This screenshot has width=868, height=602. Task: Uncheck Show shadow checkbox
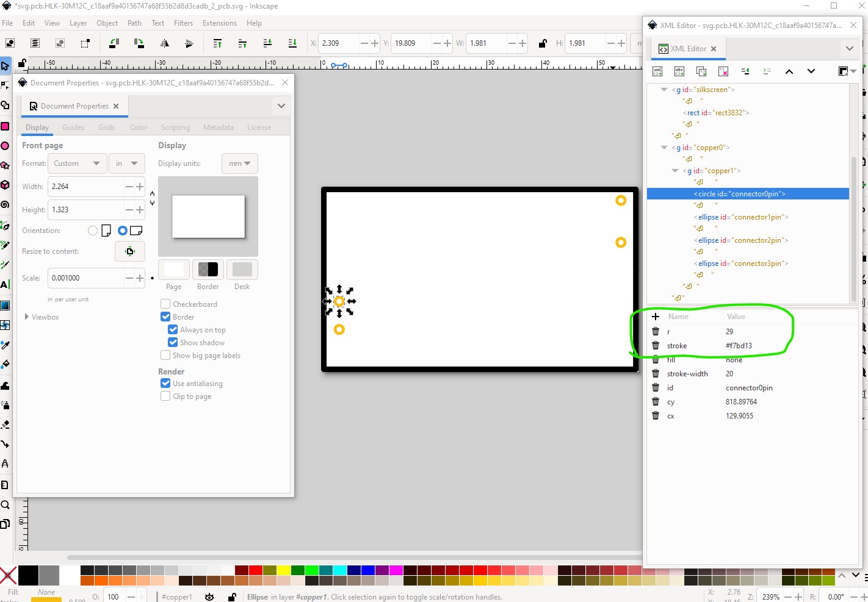click(173, 342)
